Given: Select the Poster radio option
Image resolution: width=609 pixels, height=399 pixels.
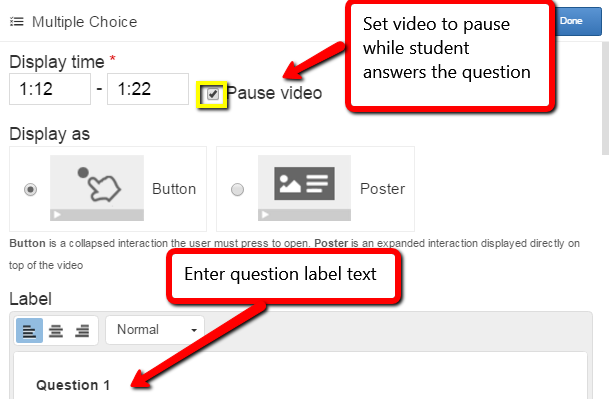Looking at the screenshot, I should [x=237, y=190].
